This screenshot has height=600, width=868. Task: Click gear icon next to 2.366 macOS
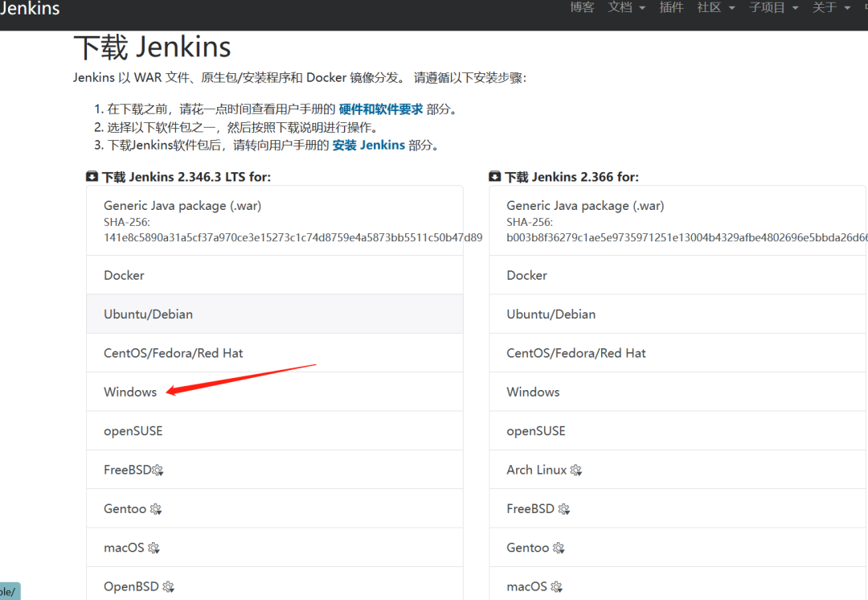pyautogui.click(x=556, y=586)
